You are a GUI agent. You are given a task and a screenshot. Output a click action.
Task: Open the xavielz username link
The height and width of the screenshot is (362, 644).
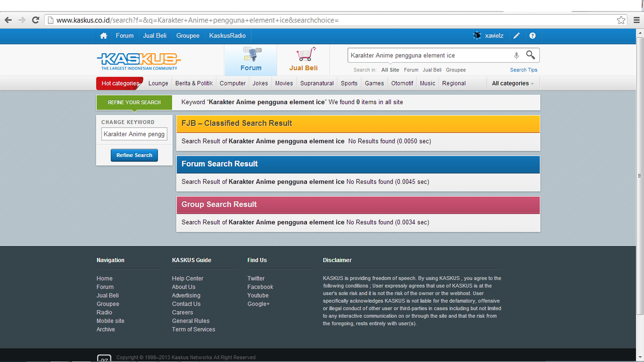[494, 36]
